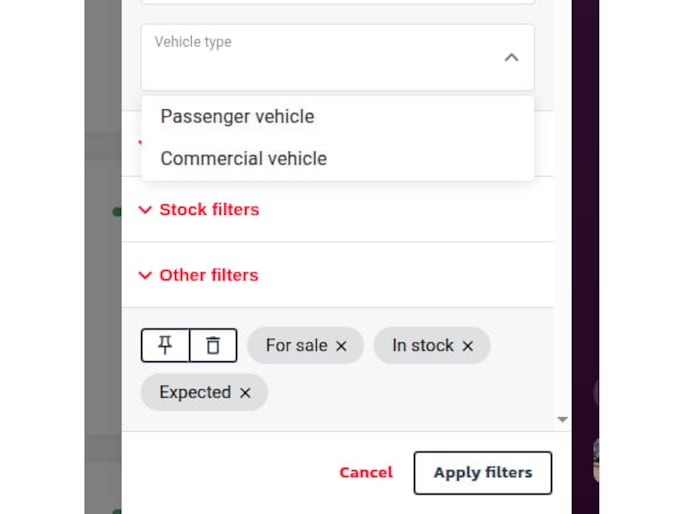Click the pin filters icon button
This screenshot has width=685, height=514.
pyautogui.click(x=165, y=345)
